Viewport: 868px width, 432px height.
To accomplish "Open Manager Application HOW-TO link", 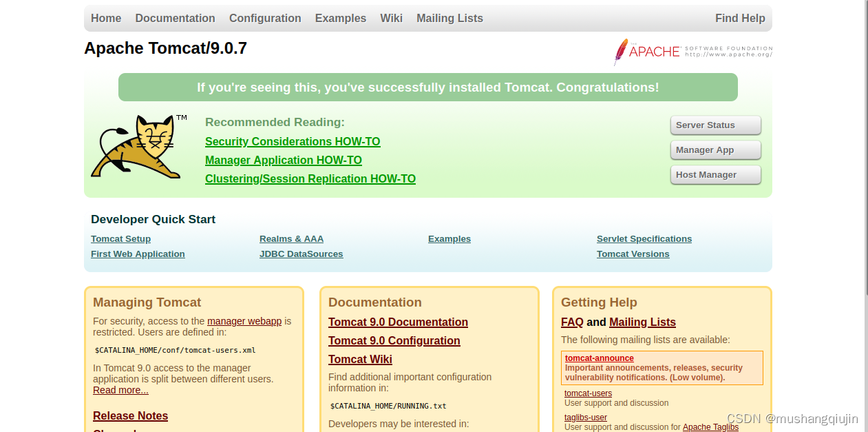I will click(284, 160).
